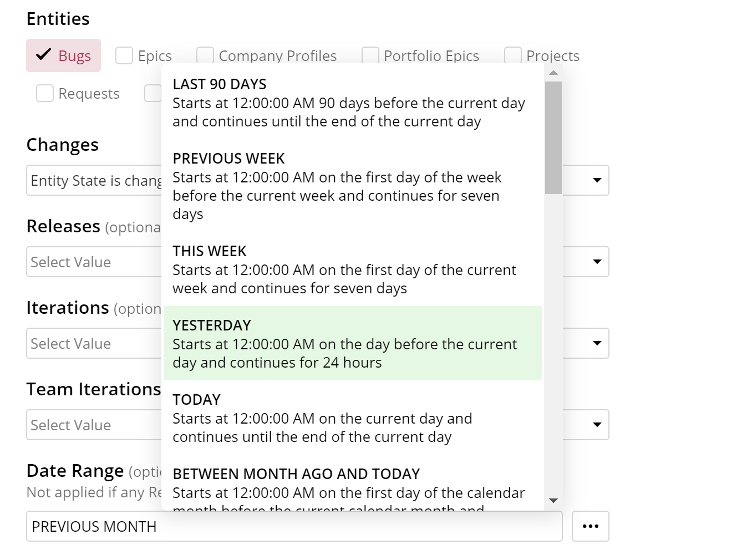Enable the Epics checkbox

(124, 56)
